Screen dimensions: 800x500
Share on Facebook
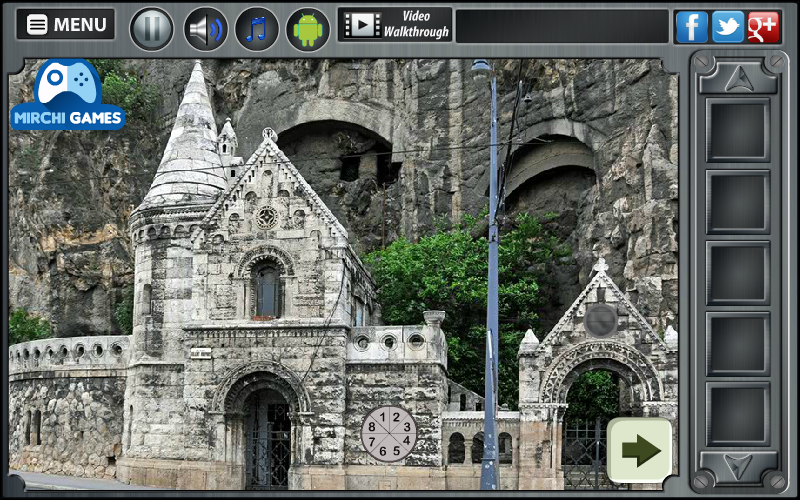pyautogui.click(x=691, y=27)
